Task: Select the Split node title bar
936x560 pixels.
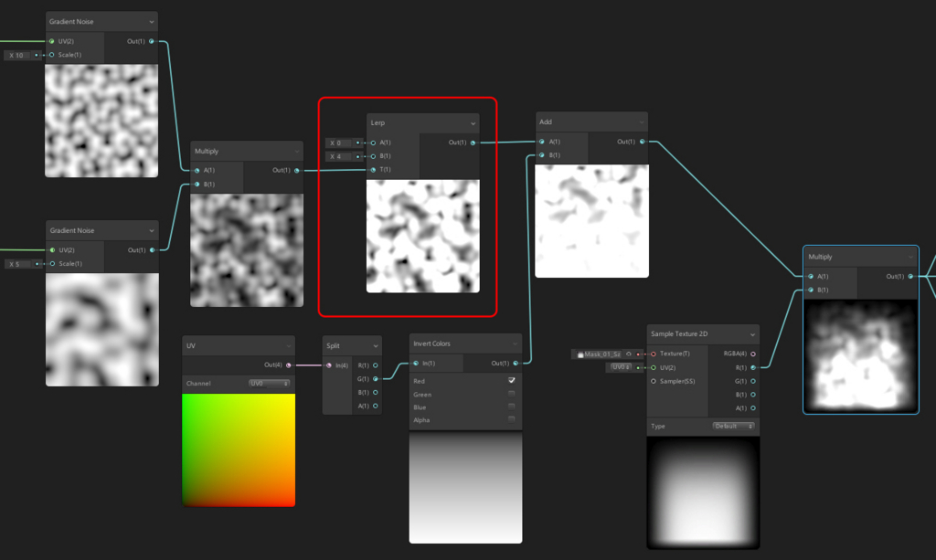Action: (352, 346)
